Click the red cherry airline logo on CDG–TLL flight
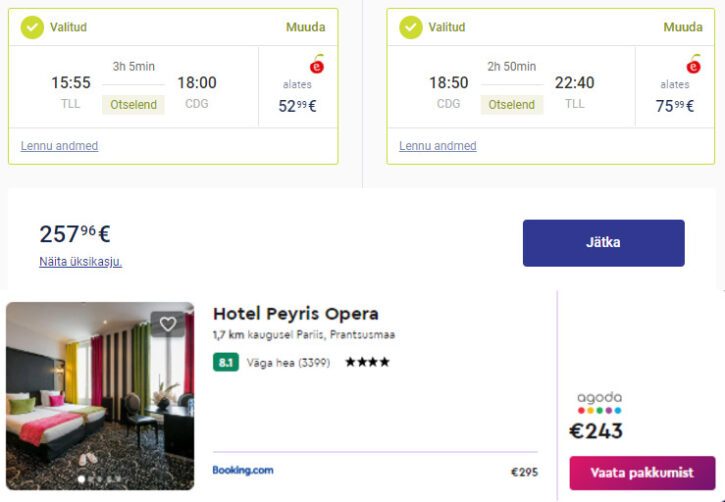The height and width of the screenshot is (502, 725). [694, 64]
